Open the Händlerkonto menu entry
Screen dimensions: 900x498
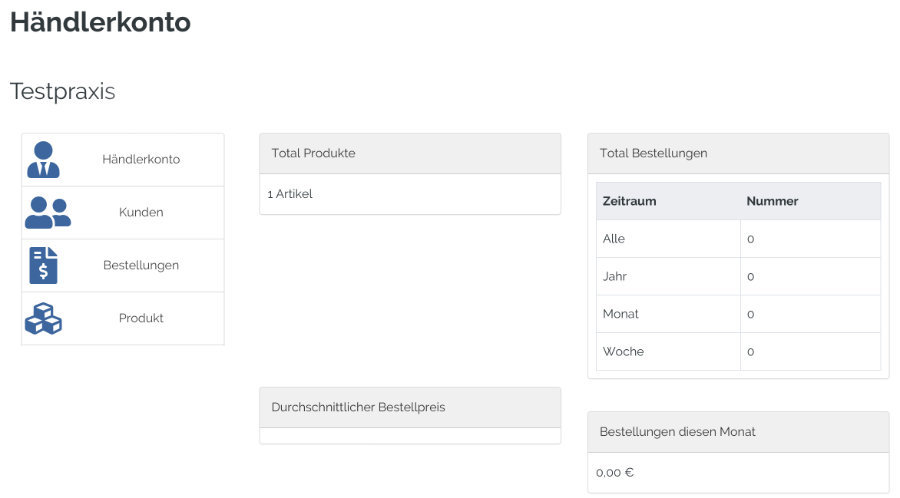(123, 159)
